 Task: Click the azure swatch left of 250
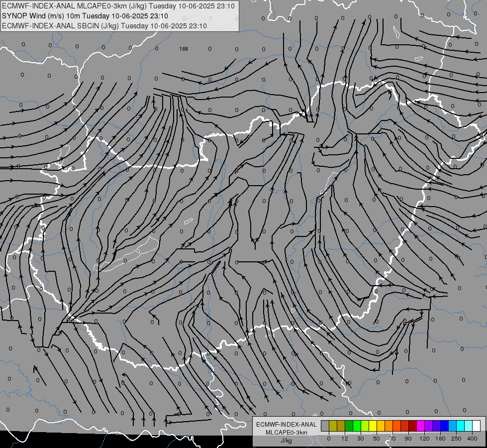tap(453, 426)
